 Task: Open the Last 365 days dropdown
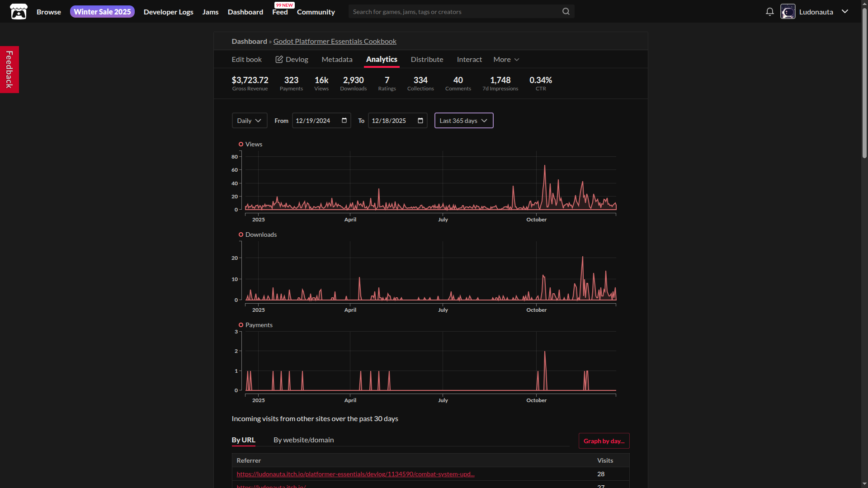pos(463,121)
